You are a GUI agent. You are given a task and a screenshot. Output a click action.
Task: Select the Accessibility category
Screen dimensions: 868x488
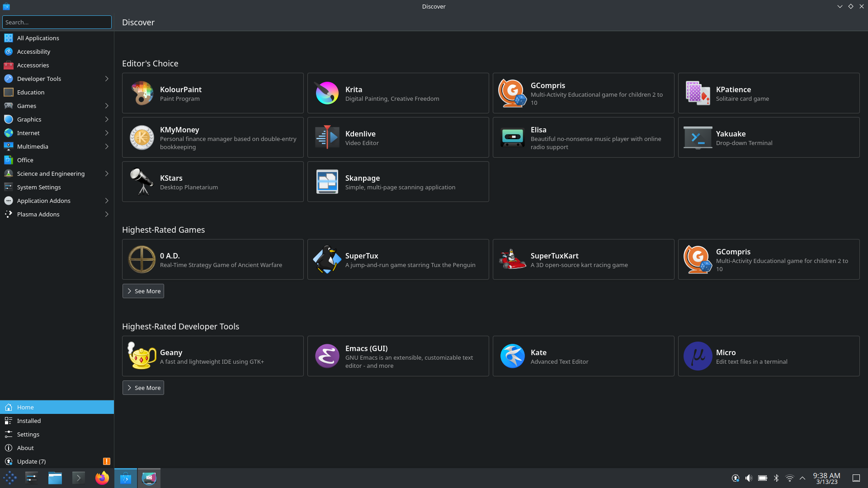tap(57, 52)
